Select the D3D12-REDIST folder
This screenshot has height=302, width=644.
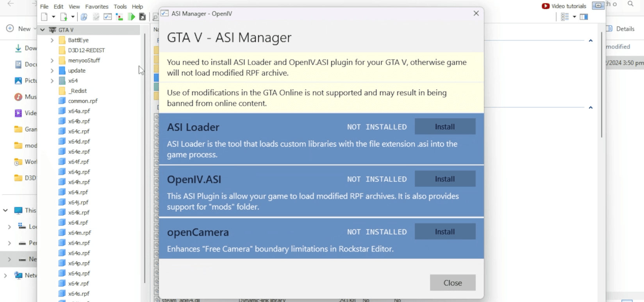tap(86, 50)
